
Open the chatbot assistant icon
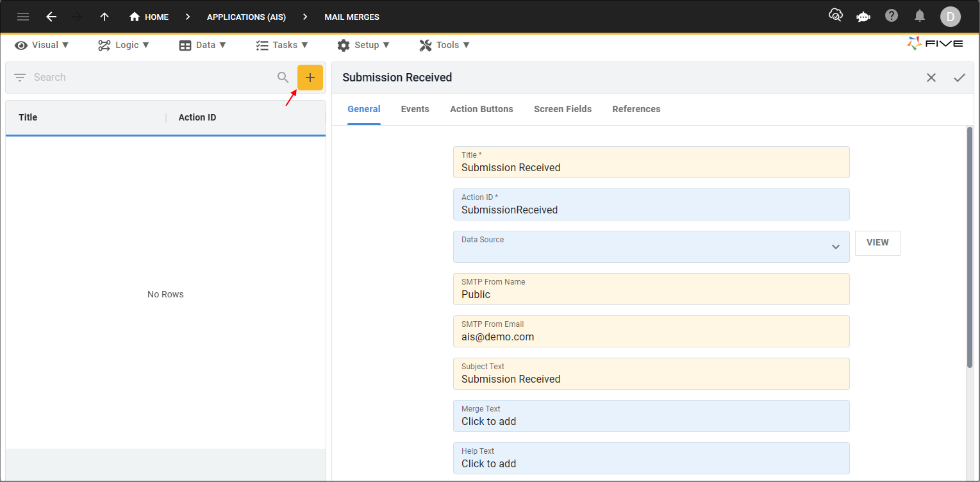click(x=863, y=17)
